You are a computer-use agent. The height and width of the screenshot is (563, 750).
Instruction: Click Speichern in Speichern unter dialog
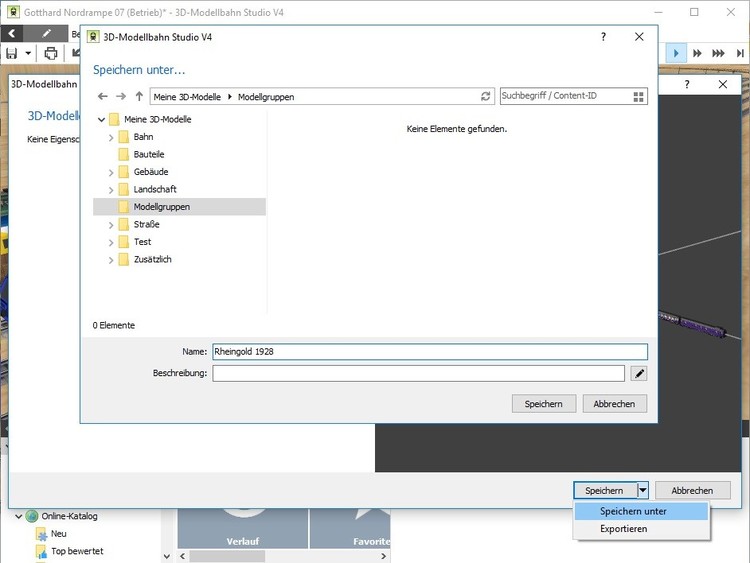tap(544, 404)
